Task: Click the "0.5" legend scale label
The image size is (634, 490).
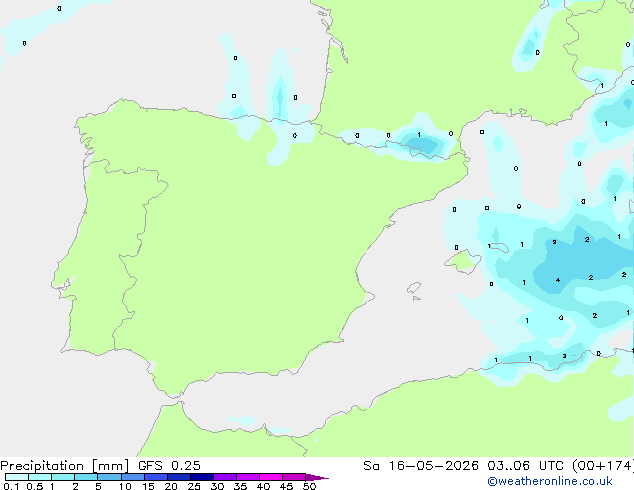Action: point(35,486)
